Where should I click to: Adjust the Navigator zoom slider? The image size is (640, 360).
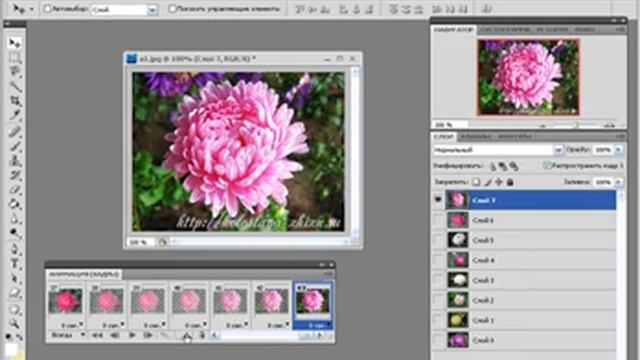[x=576, y=125]
